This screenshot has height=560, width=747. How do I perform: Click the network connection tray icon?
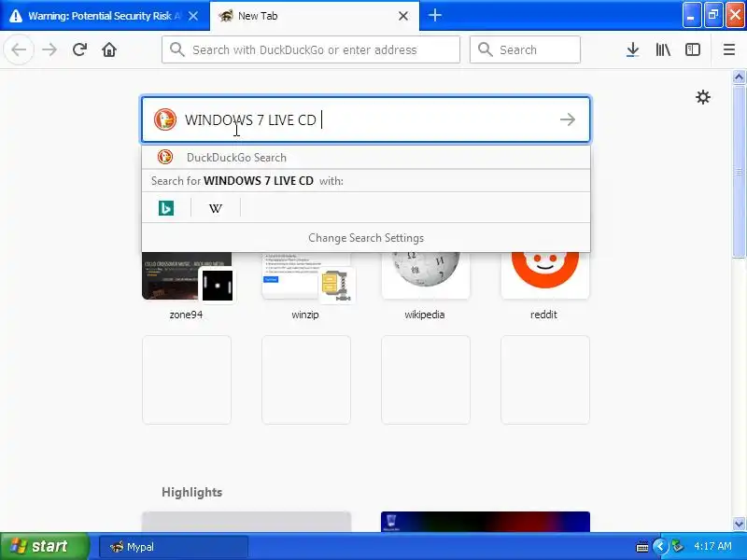point(677,546)
